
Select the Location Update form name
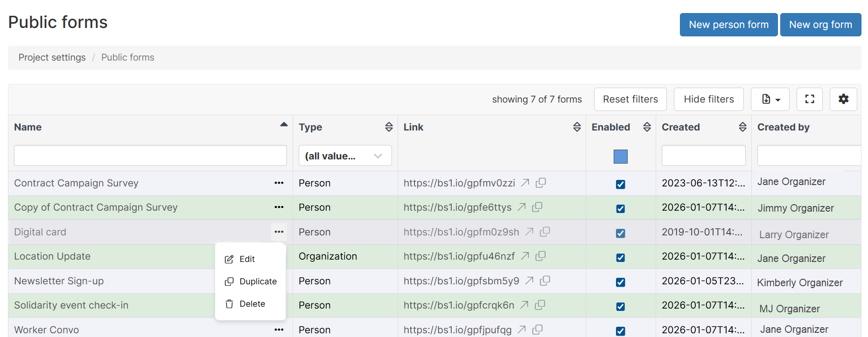(x=52, y=256)
